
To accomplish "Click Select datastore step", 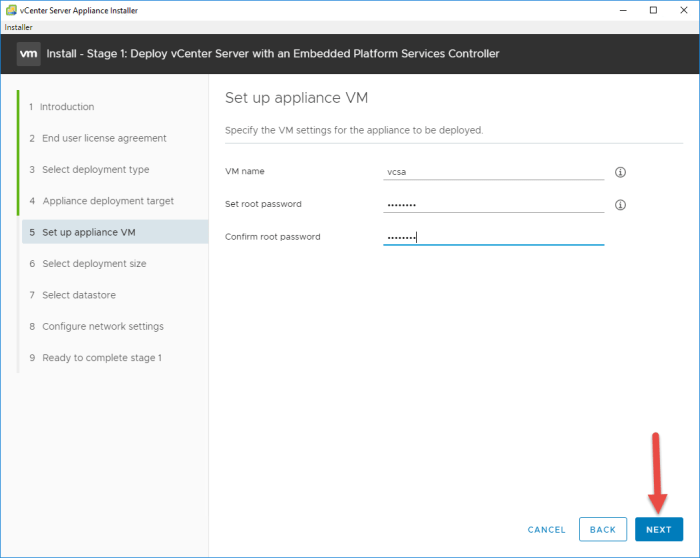I will (80, 295).
